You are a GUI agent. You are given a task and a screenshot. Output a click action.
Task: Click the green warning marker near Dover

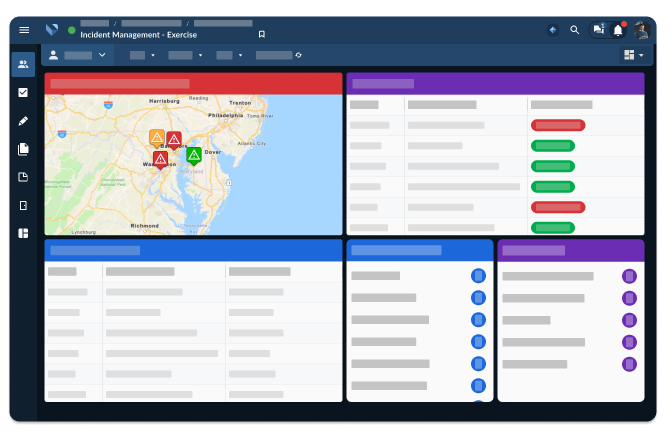pyautogui.click(x=194, y=156)
